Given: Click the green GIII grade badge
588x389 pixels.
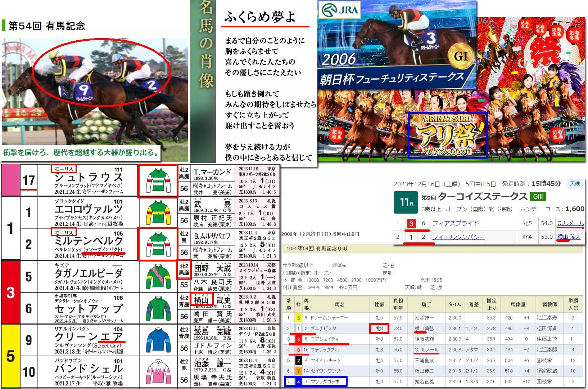Looking at the screenshot, I should coord(538,197).
